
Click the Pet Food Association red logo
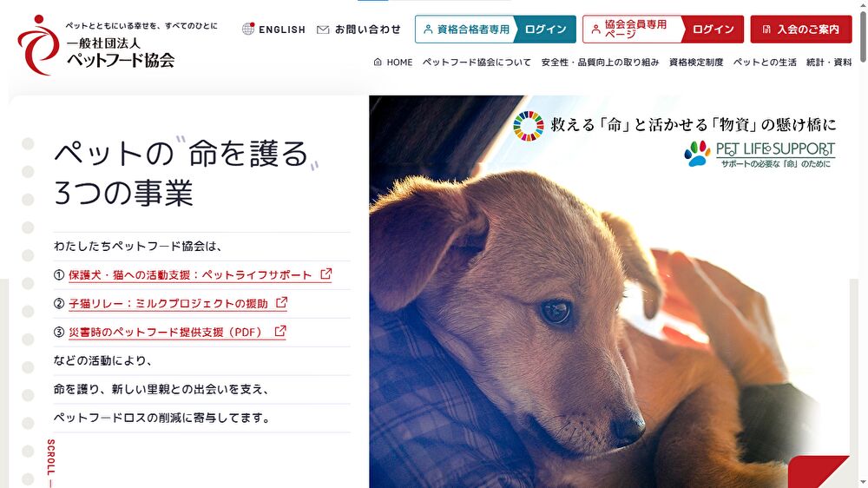tap(37, 45)
